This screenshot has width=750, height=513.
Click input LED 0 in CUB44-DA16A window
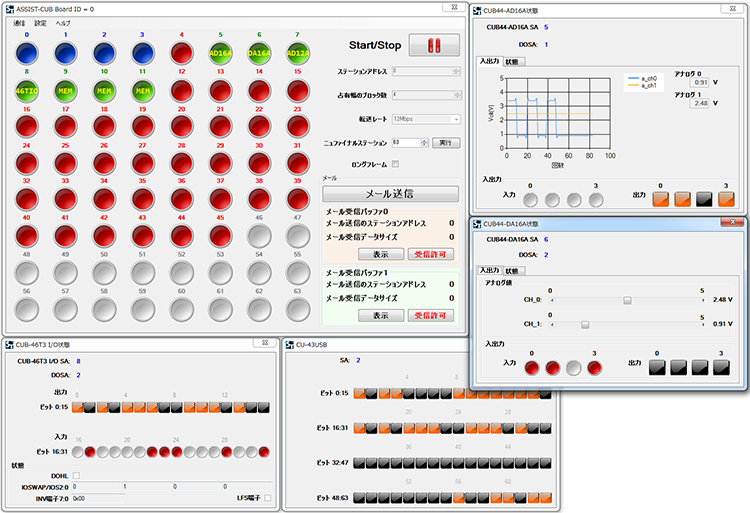[x=532, y=368]
